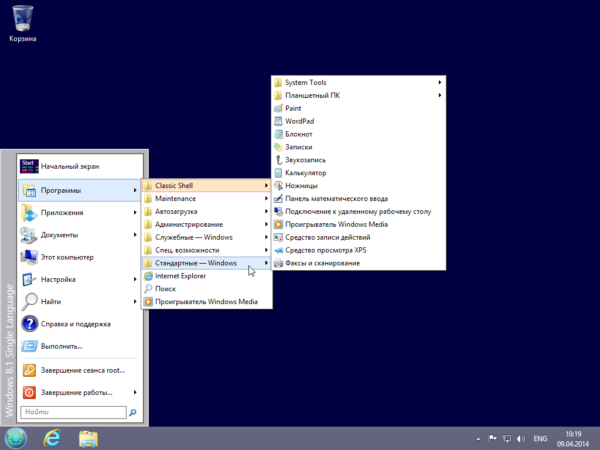Launch Блокнот (Notepad)
The width and height of the screenshot is (600, 450).
coord(299,134)
